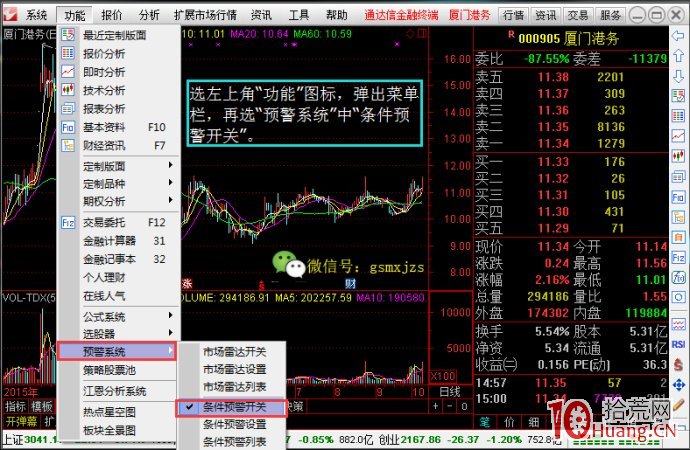The height and width of the screenshot is (450, 690).
Task: Open the 报价 menu
Action: tap(111, 15)
